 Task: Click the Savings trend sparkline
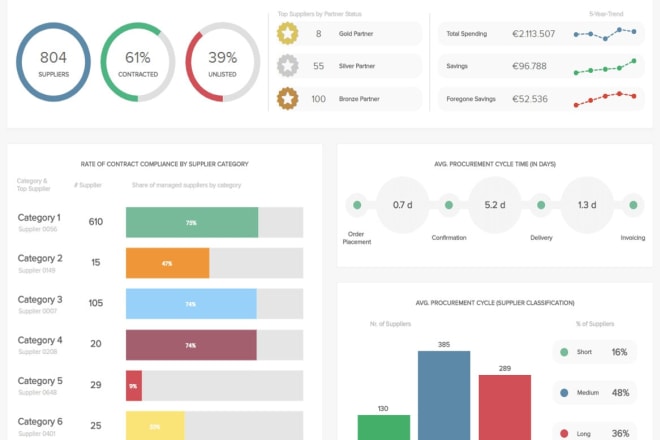pos(605,67)
